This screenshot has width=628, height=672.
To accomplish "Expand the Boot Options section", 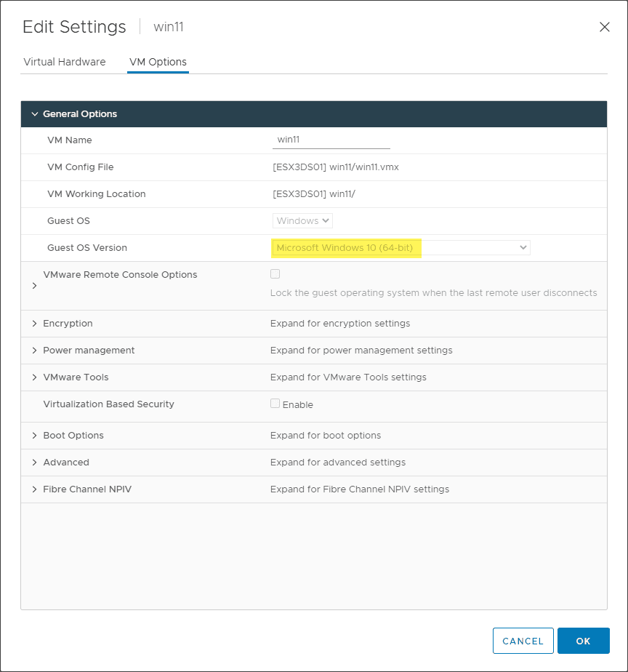I will pos(34,435).
